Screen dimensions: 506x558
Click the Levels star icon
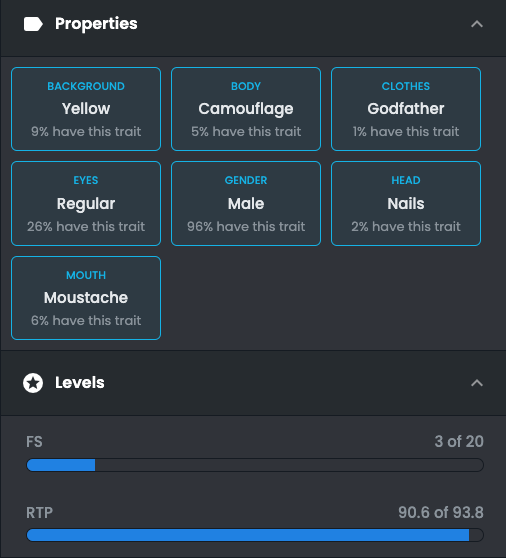(x=33, y=383)
